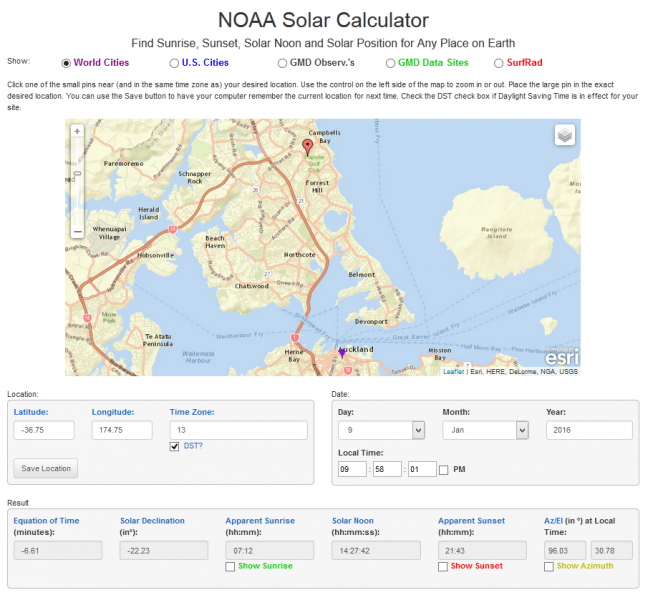This screenshot has height=600, width=648.
Task: Click the highway 1 shield near Herne Bay
Action: click(295, 338)
